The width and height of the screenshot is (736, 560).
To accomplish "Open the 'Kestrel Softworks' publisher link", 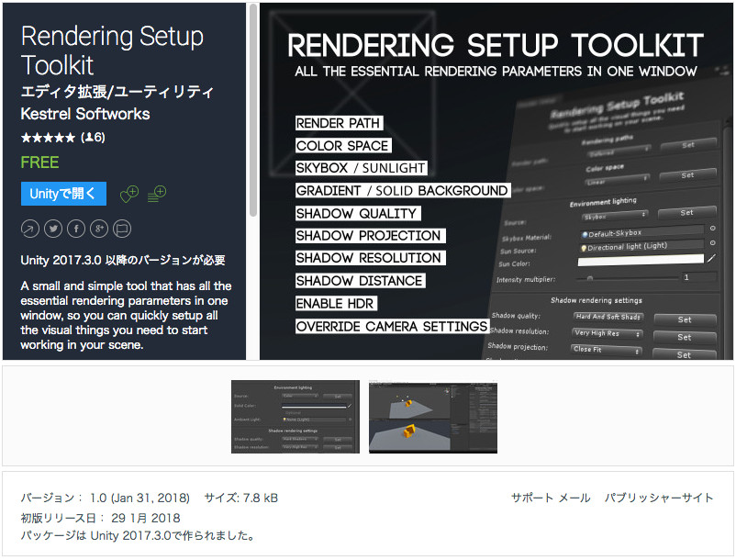I will click(x=85, y=114).
